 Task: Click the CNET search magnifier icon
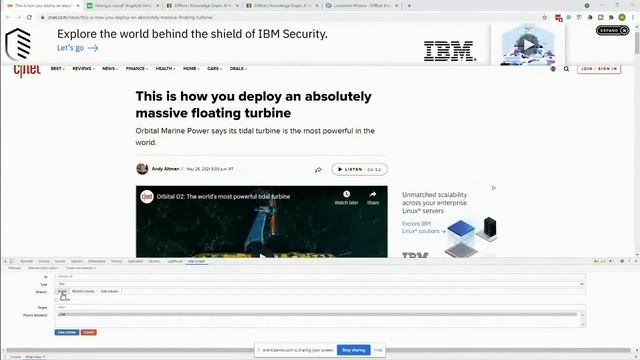point(566,69)
